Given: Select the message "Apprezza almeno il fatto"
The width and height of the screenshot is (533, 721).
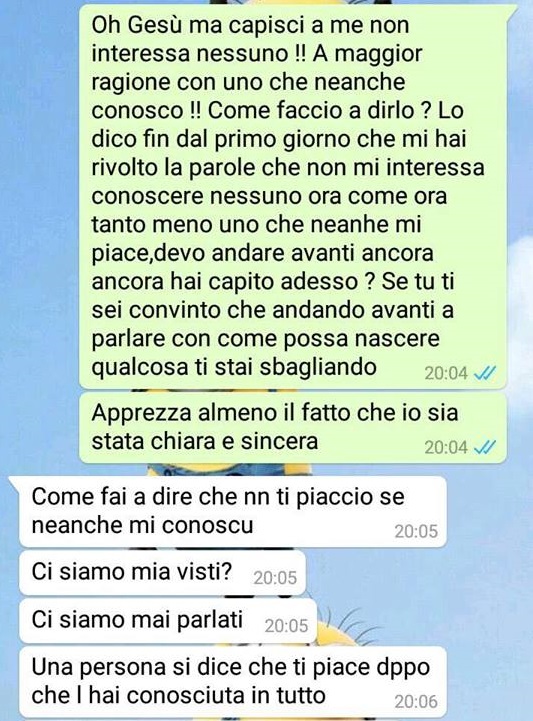Looking at the screenshot, I should [x=292, y=427].
